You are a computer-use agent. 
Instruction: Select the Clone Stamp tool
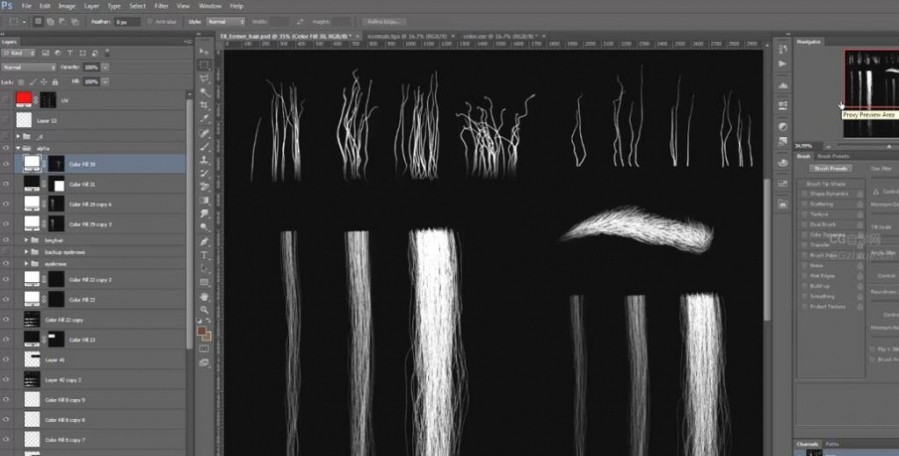204,160
